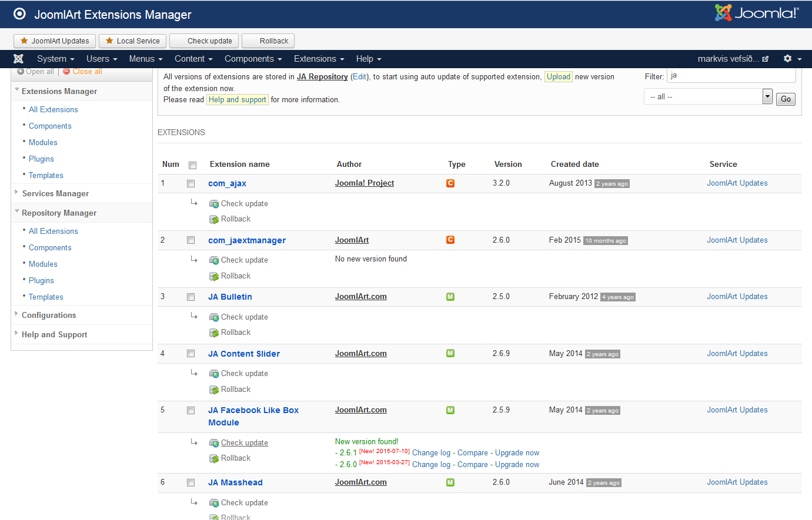Click the Close all red icon in the sidebar
Image resolution: width=812 pixels, height=520 pixels.
click(x=66, y=72)
